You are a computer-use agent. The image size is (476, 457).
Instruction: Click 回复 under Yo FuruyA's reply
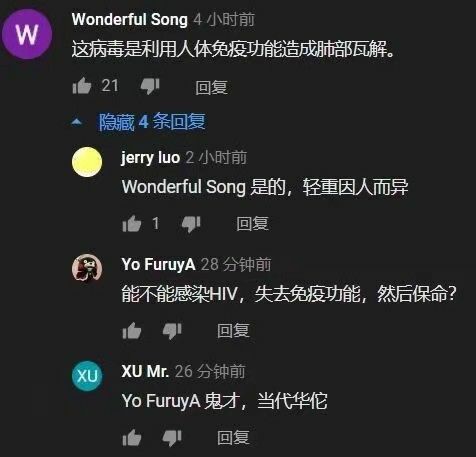(x=233, y=331)
